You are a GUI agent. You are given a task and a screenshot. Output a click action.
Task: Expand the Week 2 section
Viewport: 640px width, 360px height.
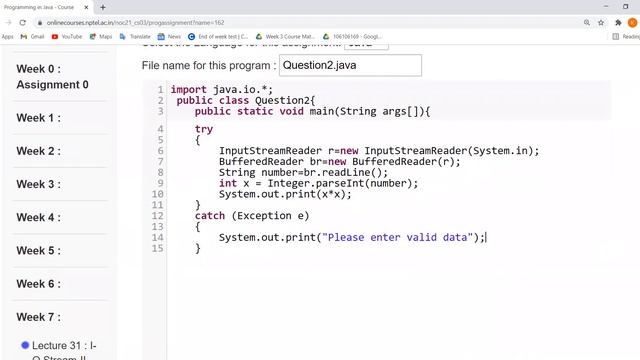[x=38, y=151]
